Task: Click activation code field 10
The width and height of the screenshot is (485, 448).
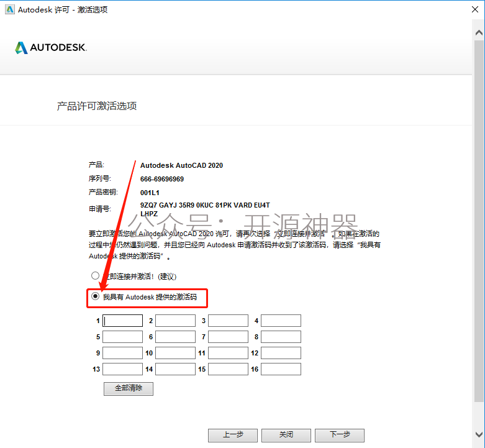Action: coord(175,353)
